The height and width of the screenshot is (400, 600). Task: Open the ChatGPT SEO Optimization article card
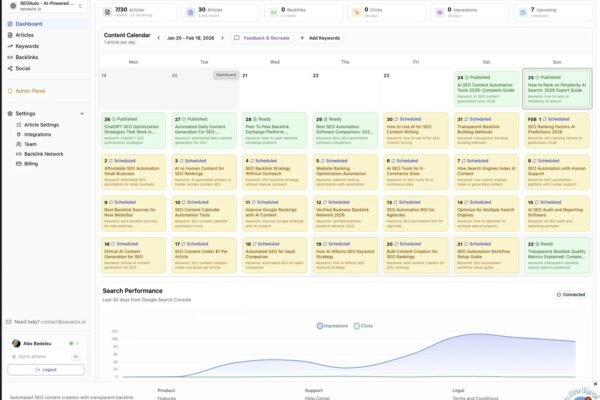pyautogui.click(x=134, y=130)
